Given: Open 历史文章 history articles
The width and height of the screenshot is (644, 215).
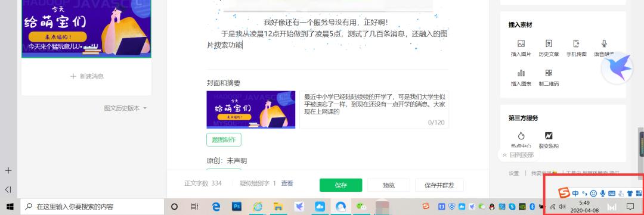Looking at the screenshot, I should pos(549,48).
